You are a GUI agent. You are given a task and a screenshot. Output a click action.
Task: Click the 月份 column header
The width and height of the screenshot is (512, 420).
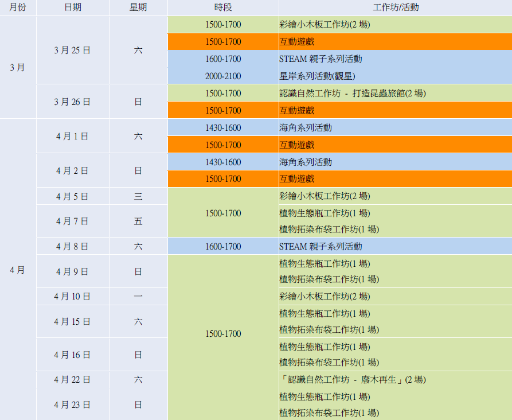coord(18,7)
